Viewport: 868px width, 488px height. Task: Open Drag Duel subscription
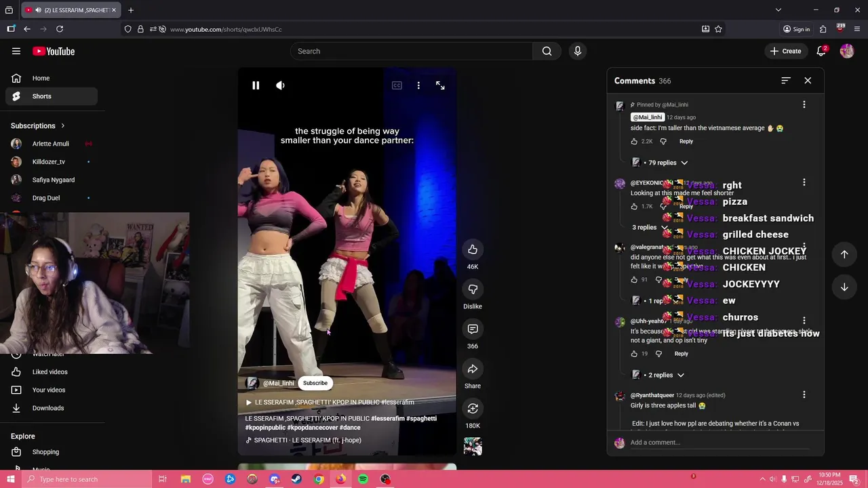(x=52, y=199)
